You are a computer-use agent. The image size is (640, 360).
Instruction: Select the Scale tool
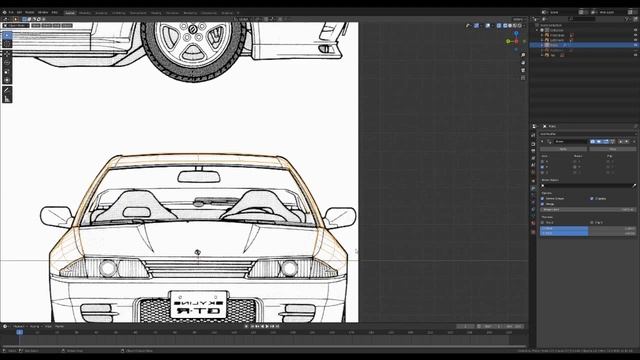(7, 71)
